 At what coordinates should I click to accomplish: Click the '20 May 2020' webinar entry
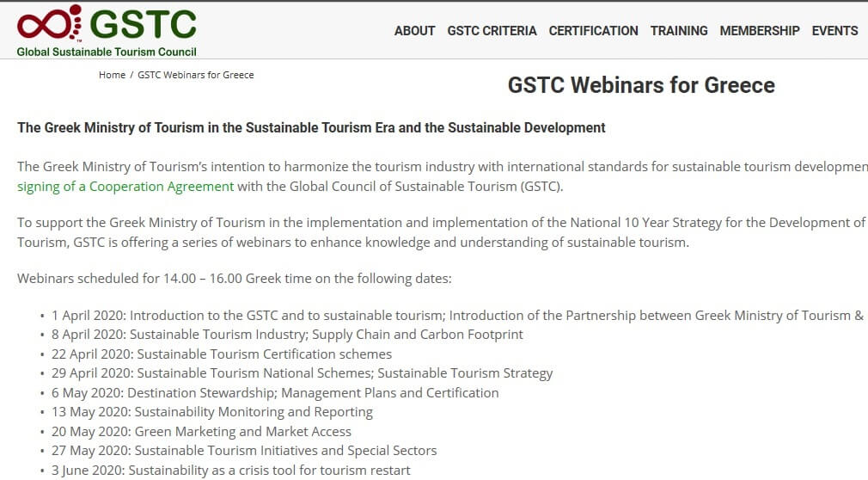tap(201, 432)
